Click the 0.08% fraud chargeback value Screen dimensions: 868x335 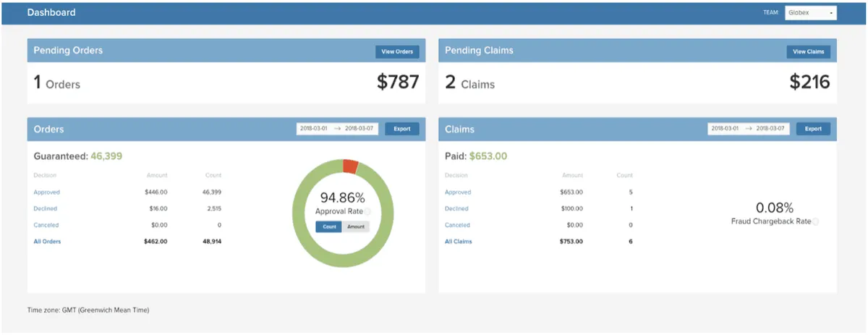coord(775,208)
